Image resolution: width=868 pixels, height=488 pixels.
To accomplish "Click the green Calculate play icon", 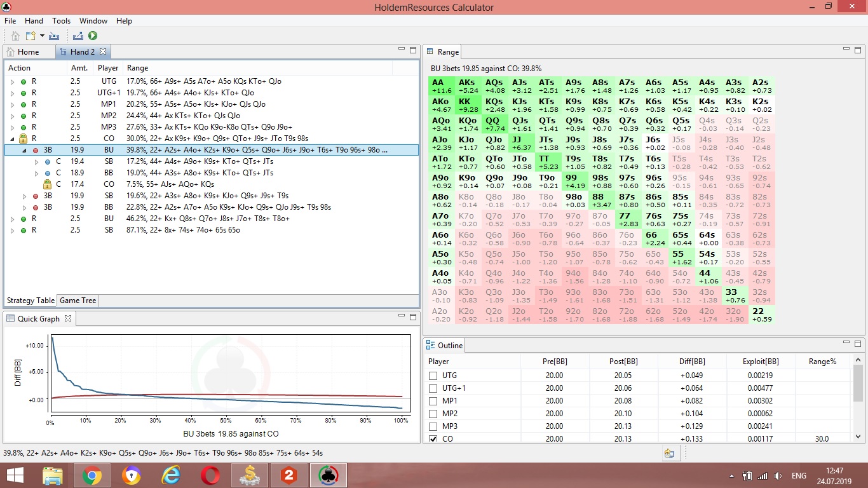I will point(93,36).
